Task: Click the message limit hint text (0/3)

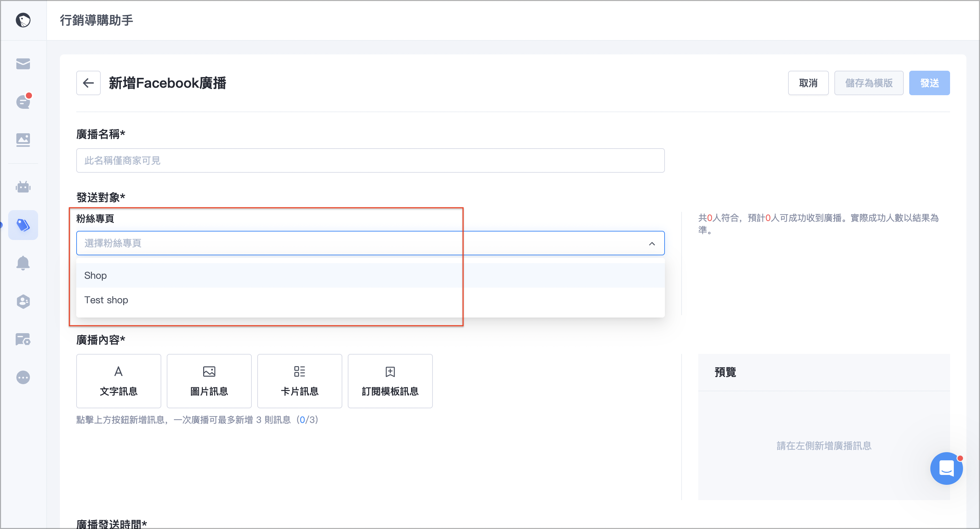Action: 197,420
